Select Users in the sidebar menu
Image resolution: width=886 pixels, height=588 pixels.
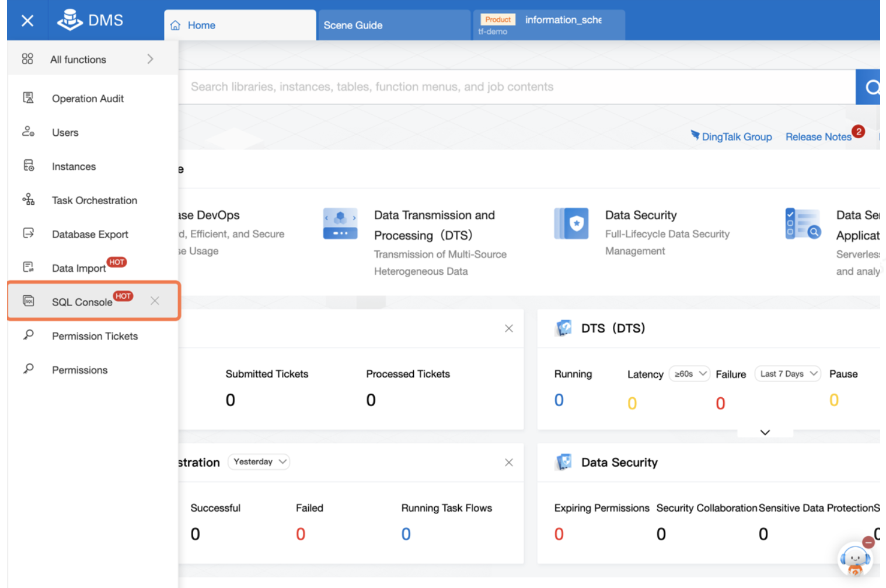tap(65, 132)
